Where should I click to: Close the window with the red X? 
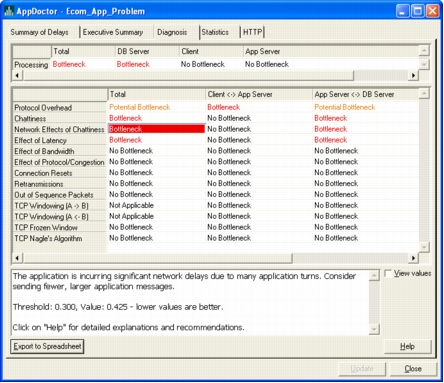433,11
